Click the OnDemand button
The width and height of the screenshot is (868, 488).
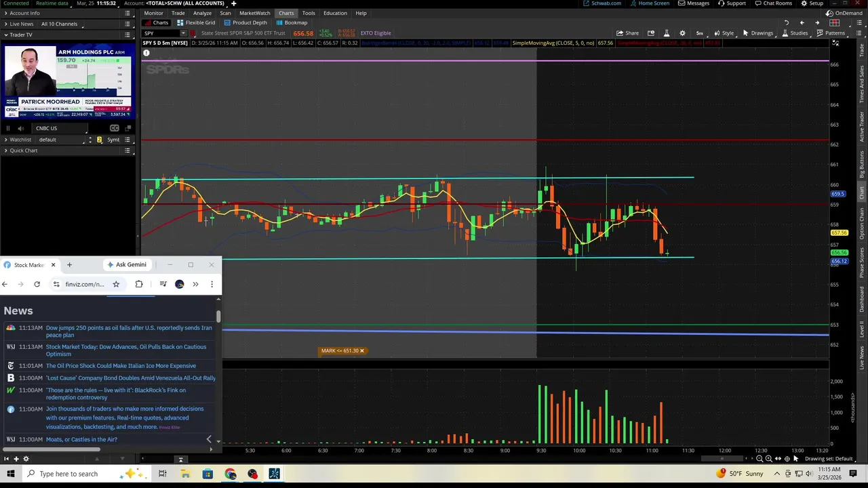[844, 13]
